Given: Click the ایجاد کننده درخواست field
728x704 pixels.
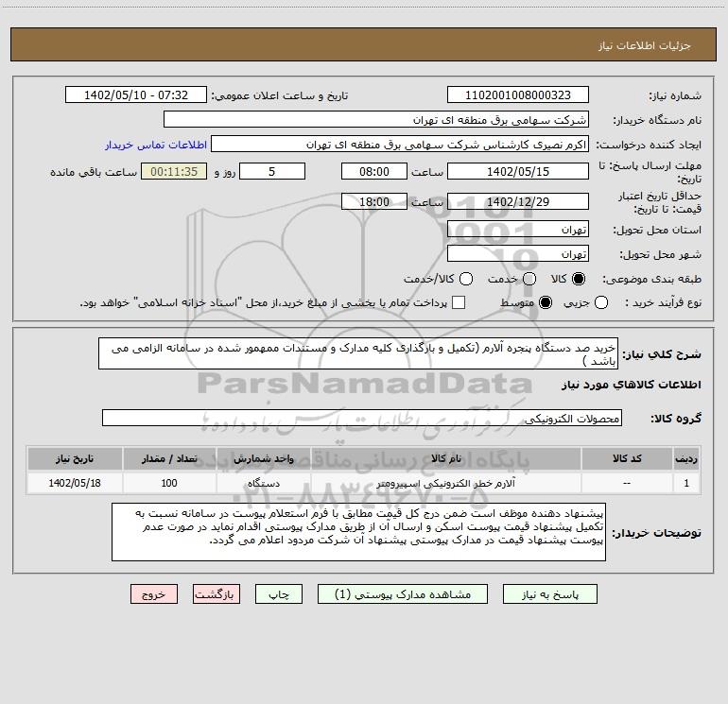Looking at the screenshot, I should point(400,145).
